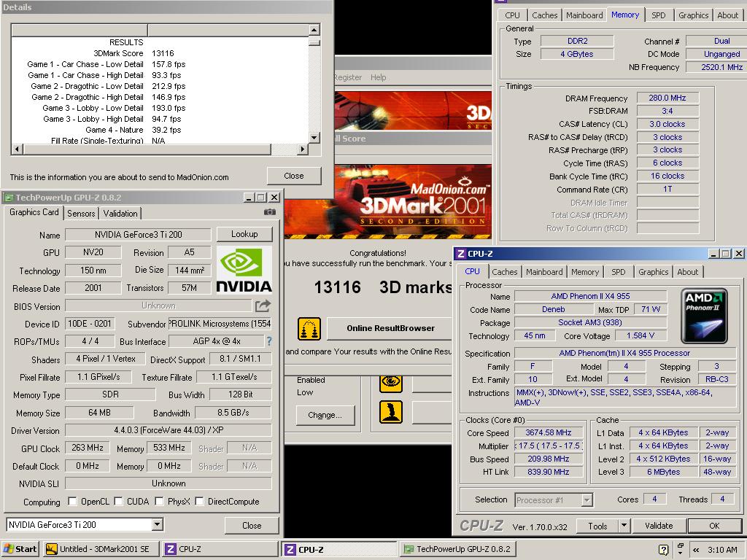Viewport: 747px width, 560px height.
Task: Open the Help menu in 3DMark
Action: pyautogui.click(x=379, y=77)
